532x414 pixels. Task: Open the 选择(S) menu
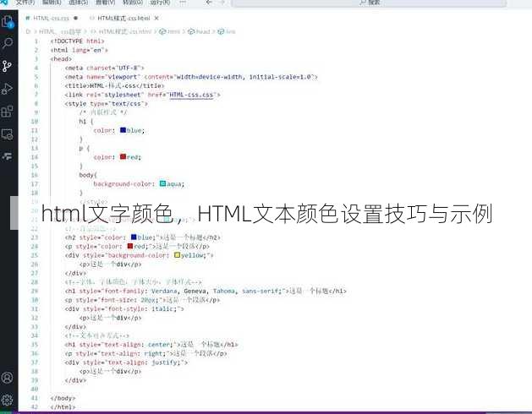79,3
